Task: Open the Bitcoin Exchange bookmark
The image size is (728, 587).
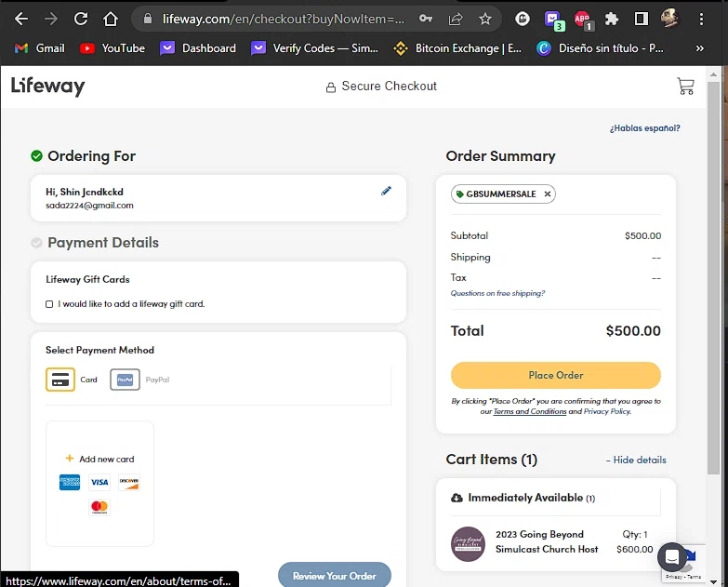Action: [x=457, y=48]
